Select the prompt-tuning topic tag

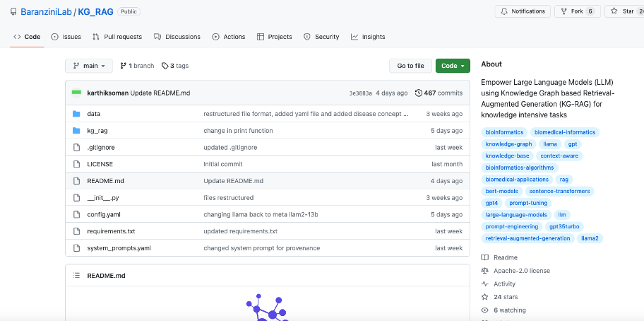click(528, 203)
